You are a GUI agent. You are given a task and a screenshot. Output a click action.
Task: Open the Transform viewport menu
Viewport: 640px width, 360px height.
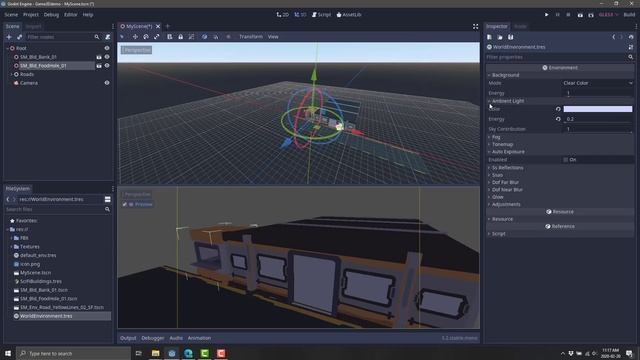[x=251, y=37]
